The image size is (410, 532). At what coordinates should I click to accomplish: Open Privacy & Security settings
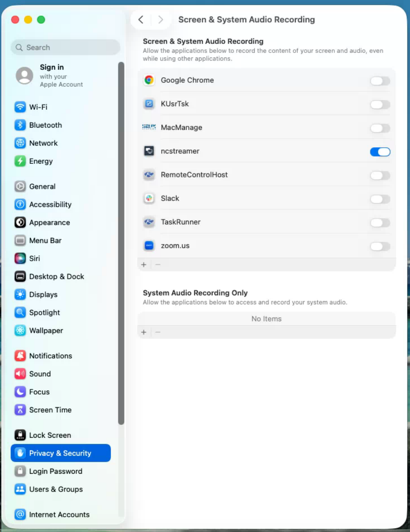[61, 453]
